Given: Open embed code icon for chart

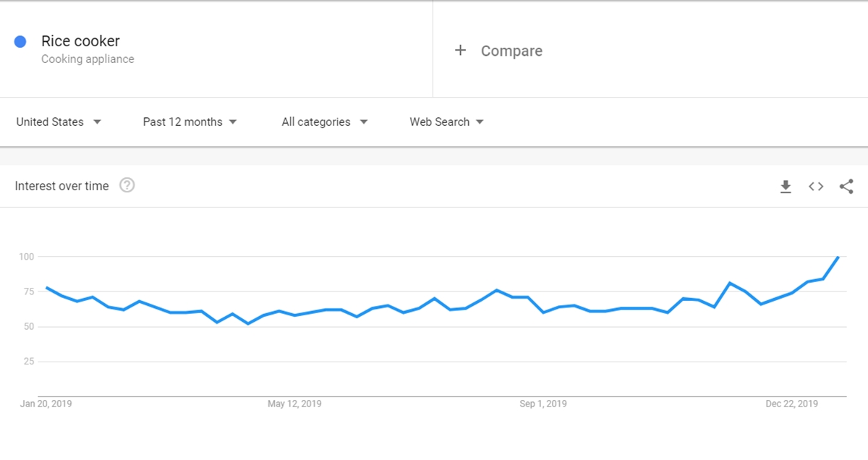Looking at the screenshot, I should (816, 187).
